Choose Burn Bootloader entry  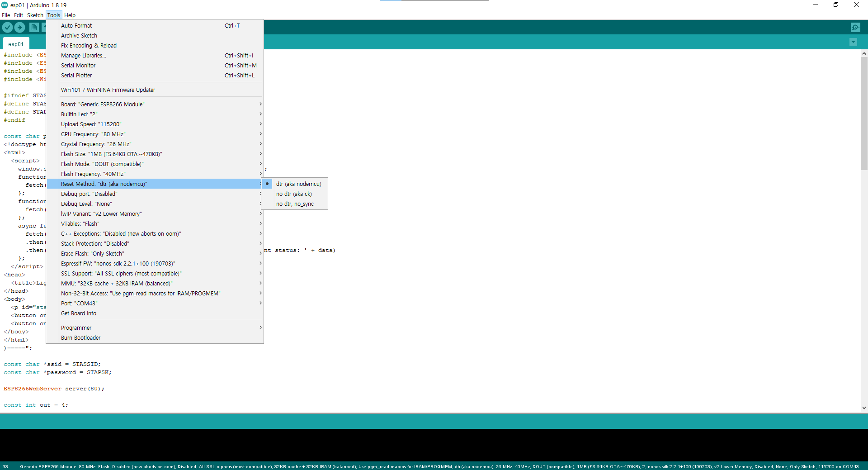155,338
